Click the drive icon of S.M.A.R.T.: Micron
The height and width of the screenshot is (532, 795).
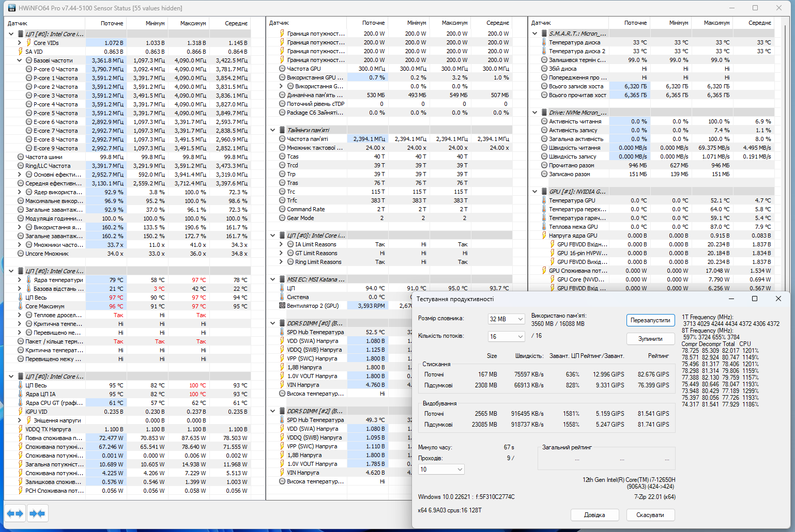(x=544, y=34)
